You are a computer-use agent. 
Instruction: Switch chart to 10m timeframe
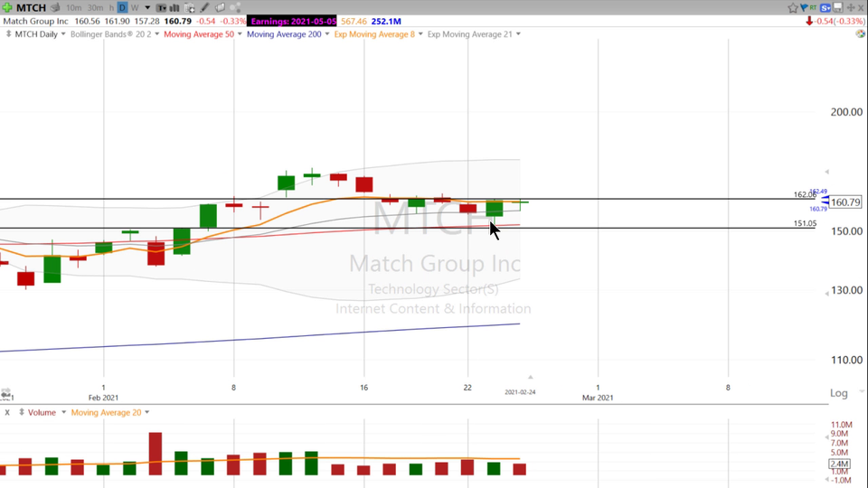[73, 8]
